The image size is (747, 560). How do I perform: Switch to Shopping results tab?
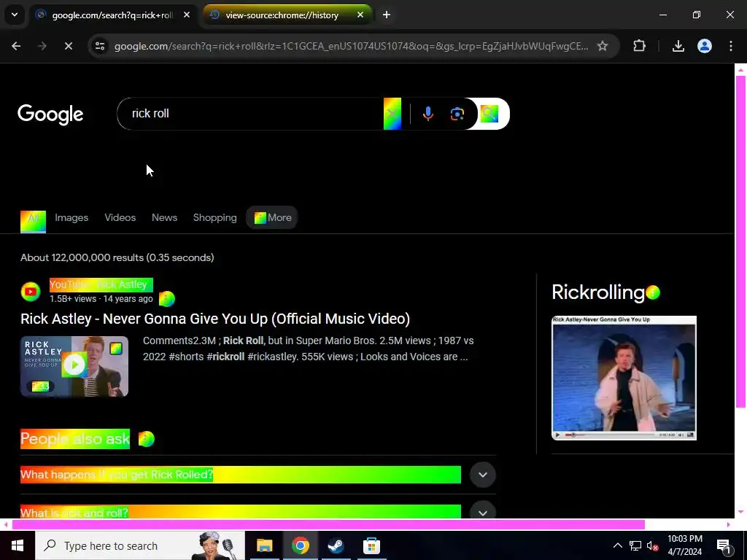[215, 217]
